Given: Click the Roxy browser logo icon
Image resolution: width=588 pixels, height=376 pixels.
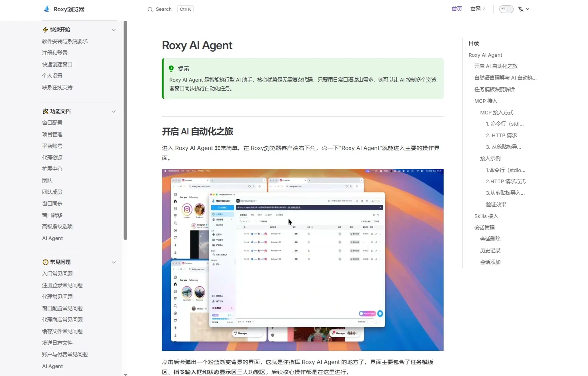Looking at the screenshot, I should [x=46, y=9].
